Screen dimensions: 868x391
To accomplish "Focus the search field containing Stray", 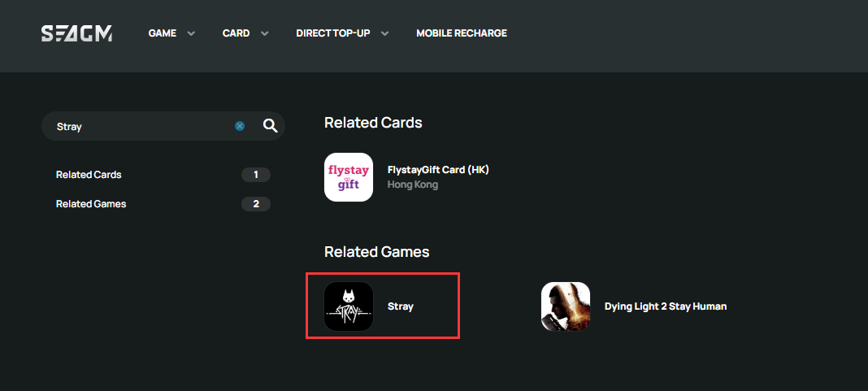I will click(x=144, y=126).
